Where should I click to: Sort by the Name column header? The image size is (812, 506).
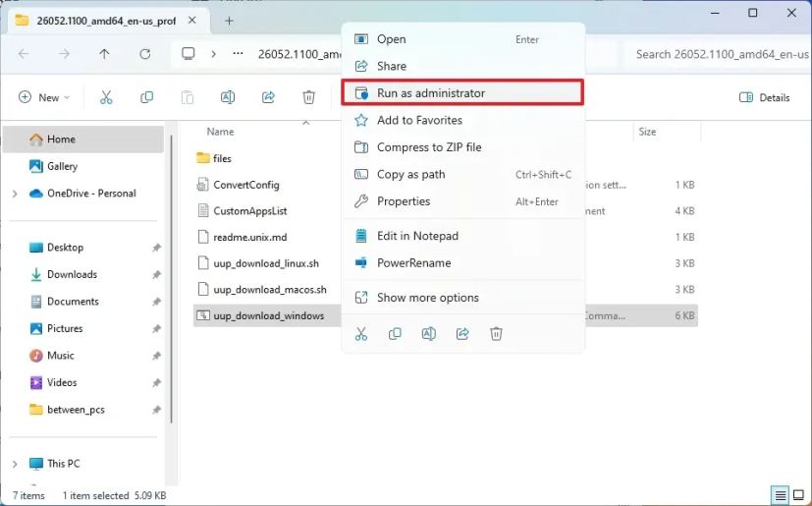[x=220, y=132]
